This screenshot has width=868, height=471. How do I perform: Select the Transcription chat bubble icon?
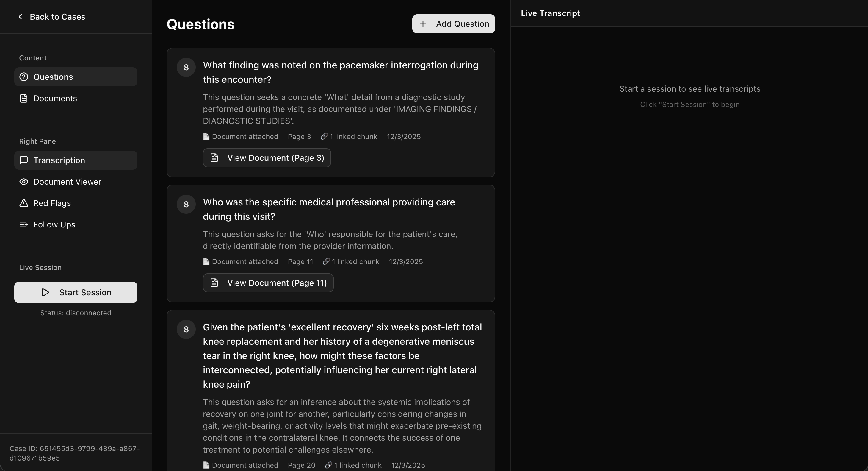pos(23,160)
